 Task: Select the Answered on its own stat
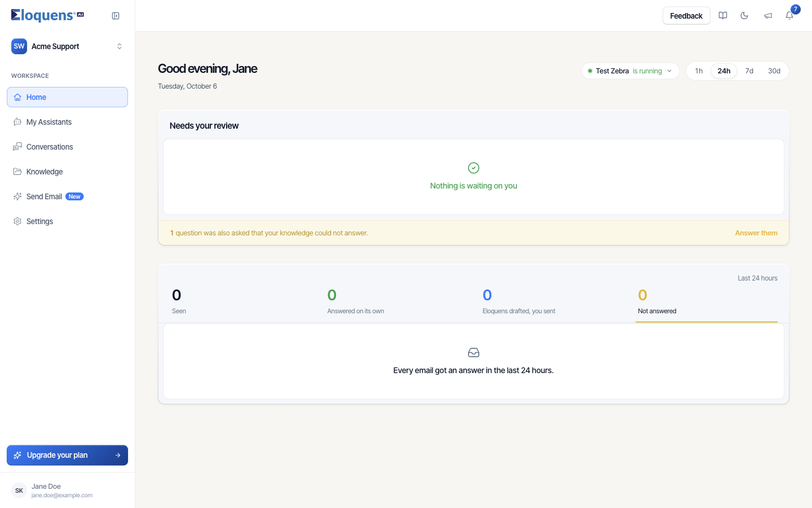[x=396, y=301]
